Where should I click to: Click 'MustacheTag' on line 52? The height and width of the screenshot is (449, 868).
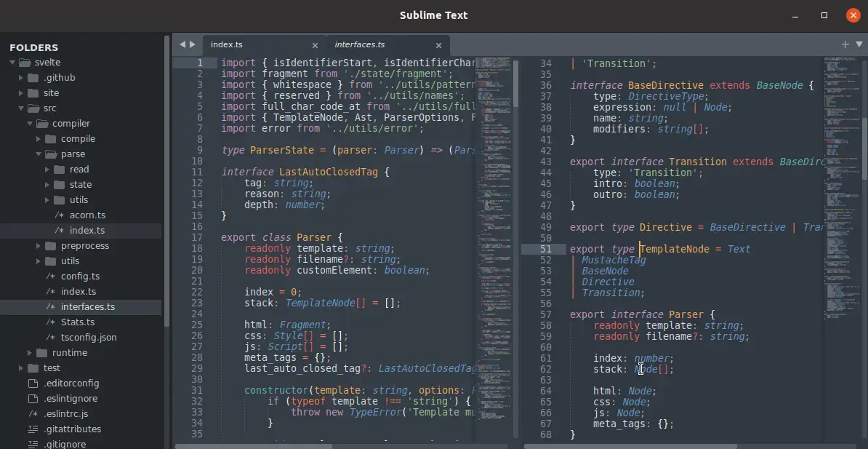tap(614, 260)
